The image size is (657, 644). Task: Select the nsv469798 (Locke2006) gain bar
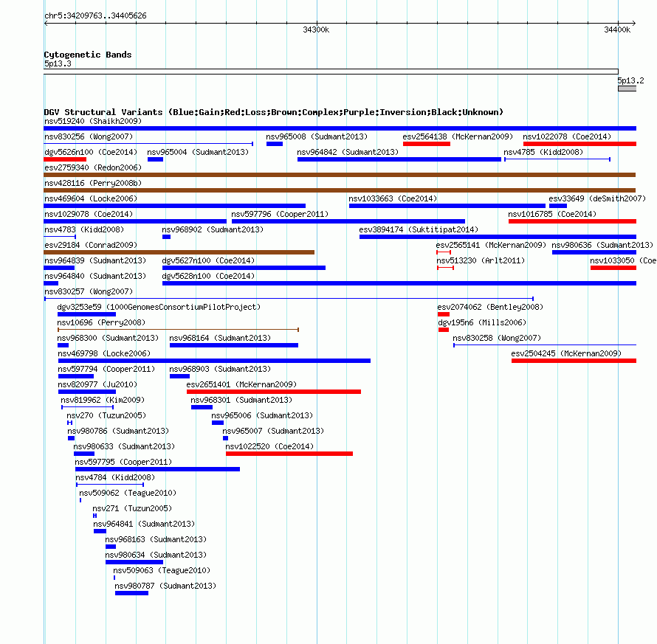[215, 361]
